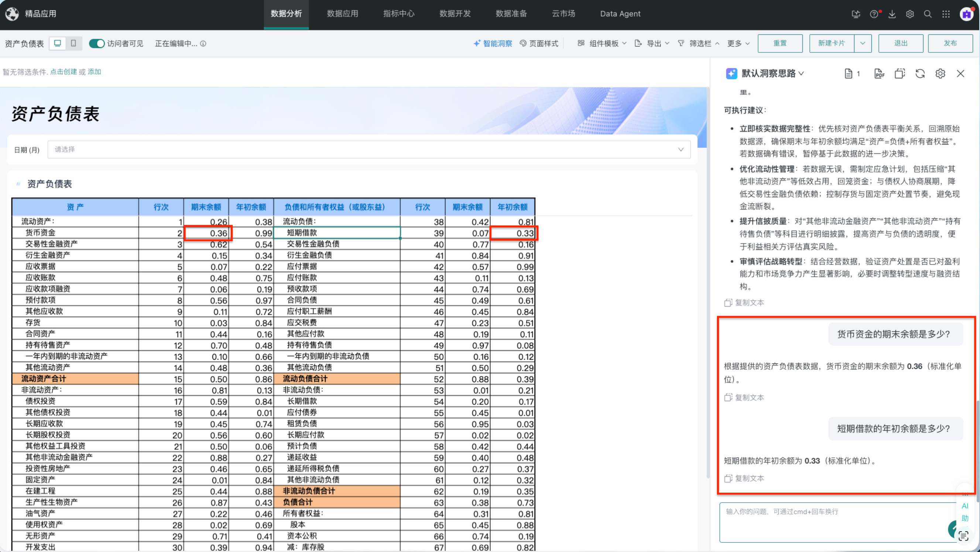Click the 交易性金融资产 row label
Viewport: 980px width, 552px height.
tap(51, 244)
